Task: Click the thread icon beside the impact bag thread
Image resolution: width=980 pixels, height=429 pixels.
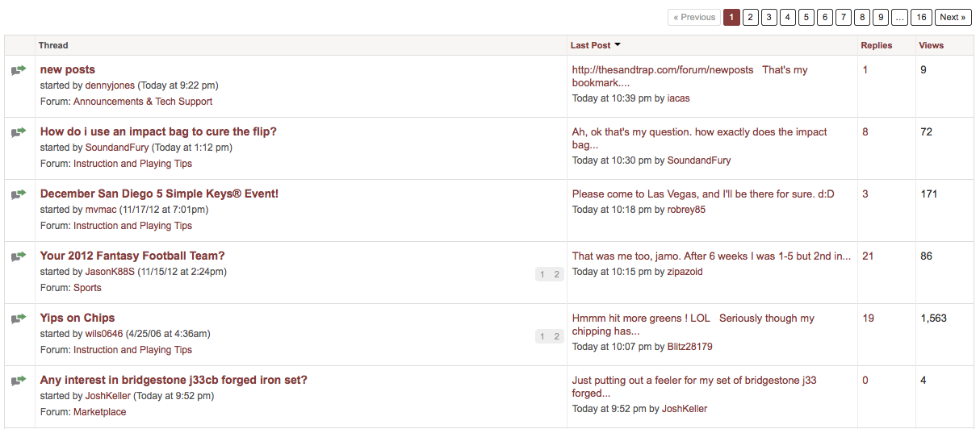Action: coord(19,132)
